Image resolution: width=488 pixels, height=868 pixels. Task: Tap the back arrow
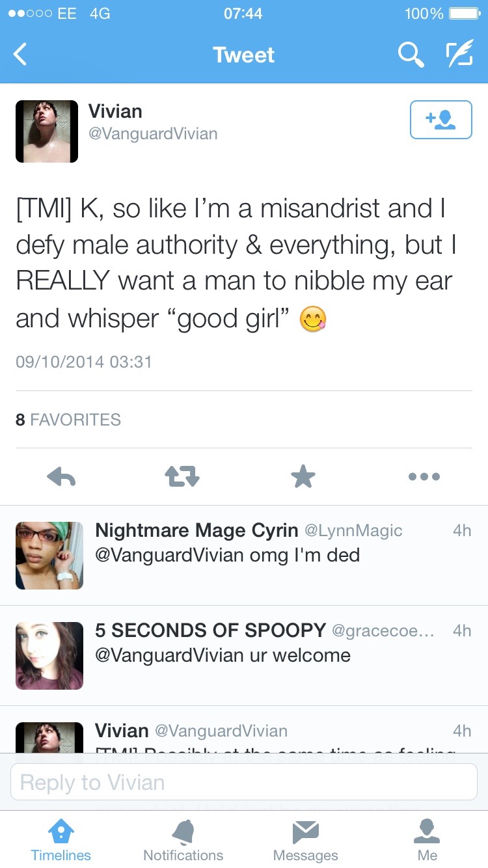[21, 55]
